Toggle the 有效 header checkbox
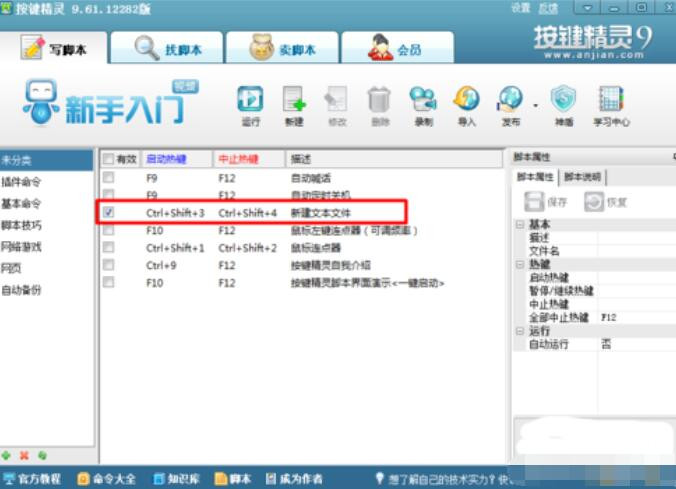Image resolution: width=676 pixels, height=489 pixels. coord(108,159)
